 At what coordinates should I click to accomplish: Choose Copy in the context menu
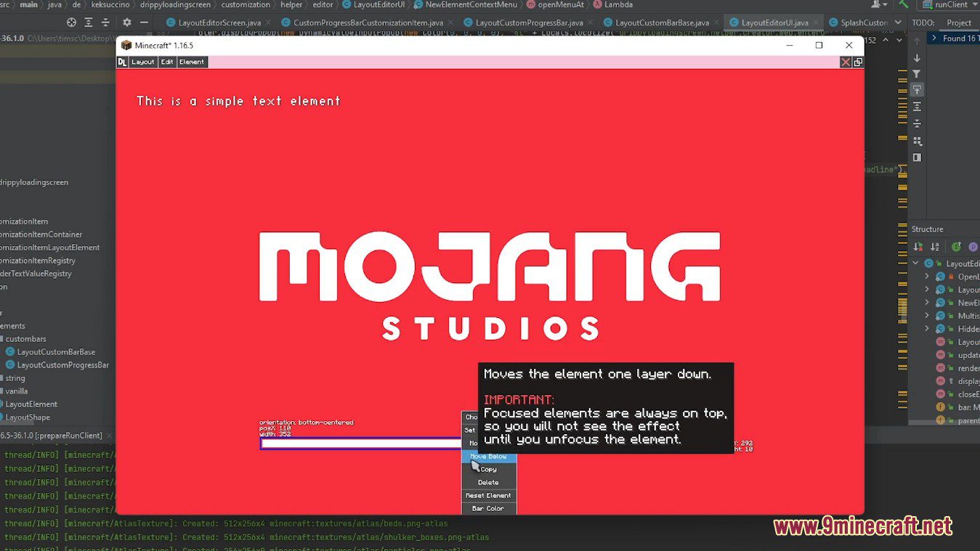click(488, 470)
